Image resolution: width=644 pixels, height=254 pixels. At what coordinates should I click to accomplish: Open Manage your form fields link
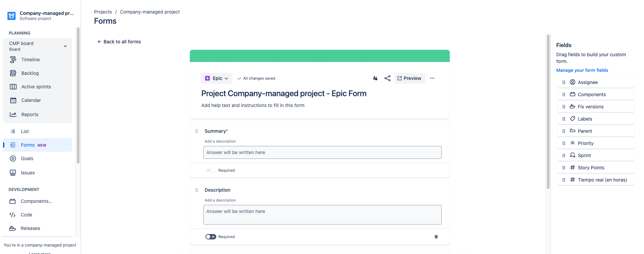pos(582,70)
